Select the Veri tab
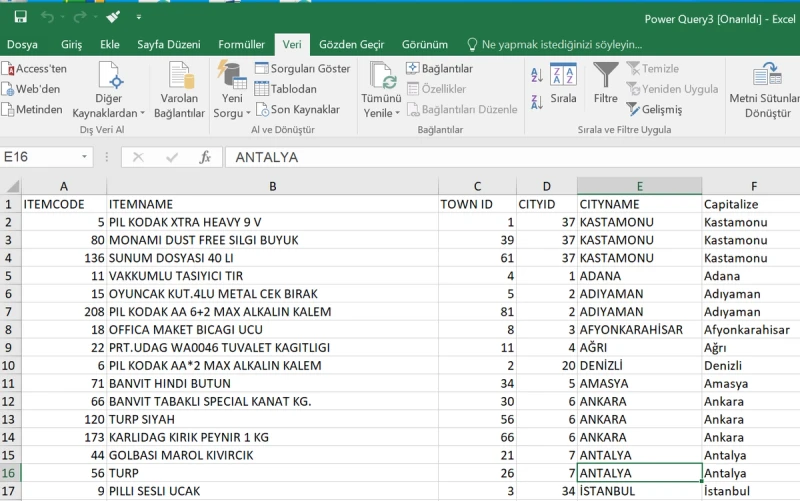800x501 pixels. pyautogui.click(x=292, y=44)
